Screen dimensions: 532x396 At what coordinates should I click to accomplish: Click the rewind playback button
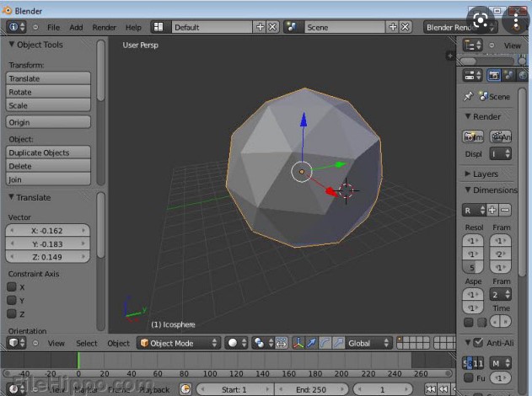(443, 389)
